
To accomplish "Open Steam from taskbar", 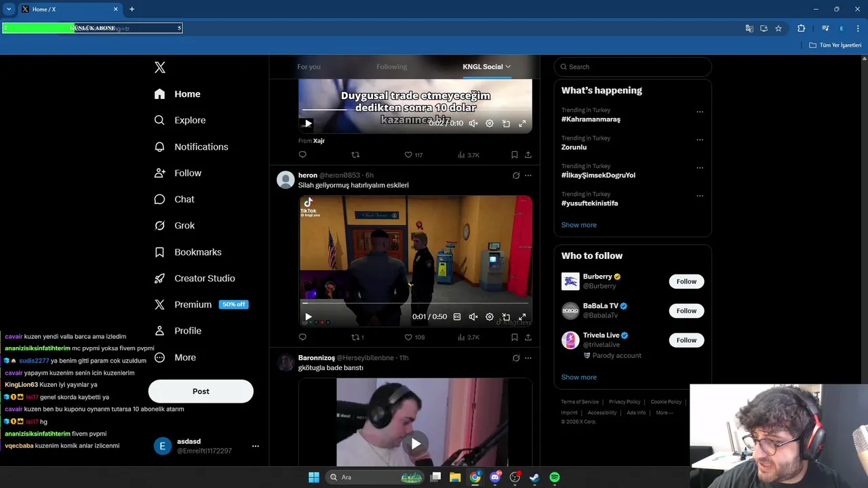I will 534,477.
